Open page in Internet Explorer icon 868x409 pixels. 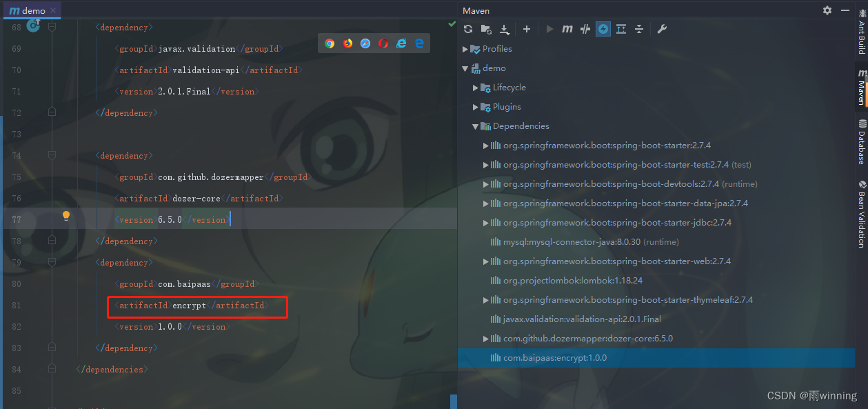(x=401, y=43)
